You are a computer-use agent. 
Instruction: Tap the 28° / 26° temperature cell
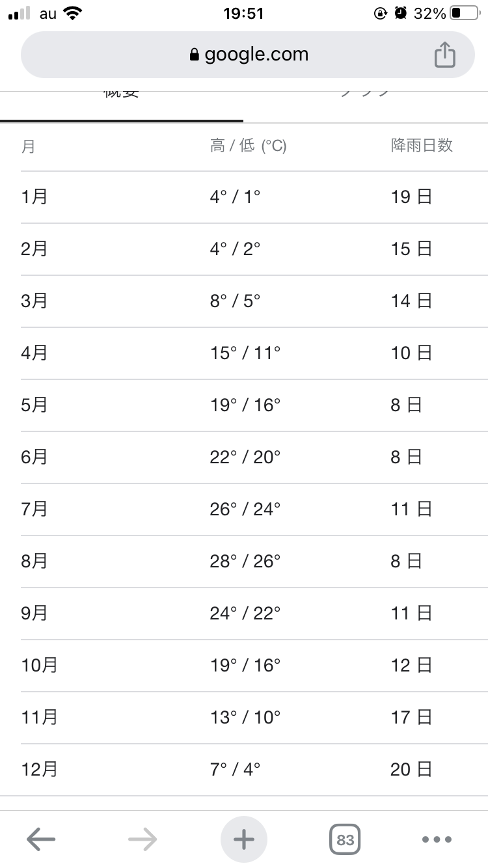click(x=245, y=561)
